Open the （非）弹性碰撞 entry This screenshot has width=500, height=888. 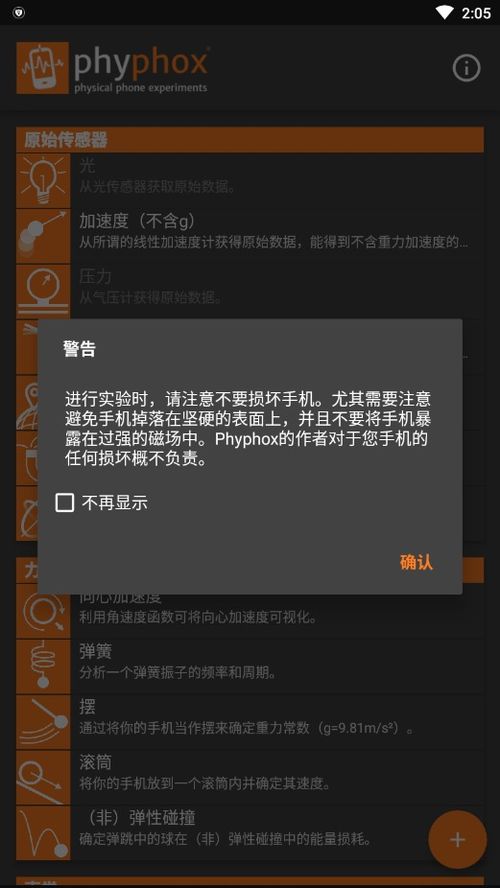[277, 833]
